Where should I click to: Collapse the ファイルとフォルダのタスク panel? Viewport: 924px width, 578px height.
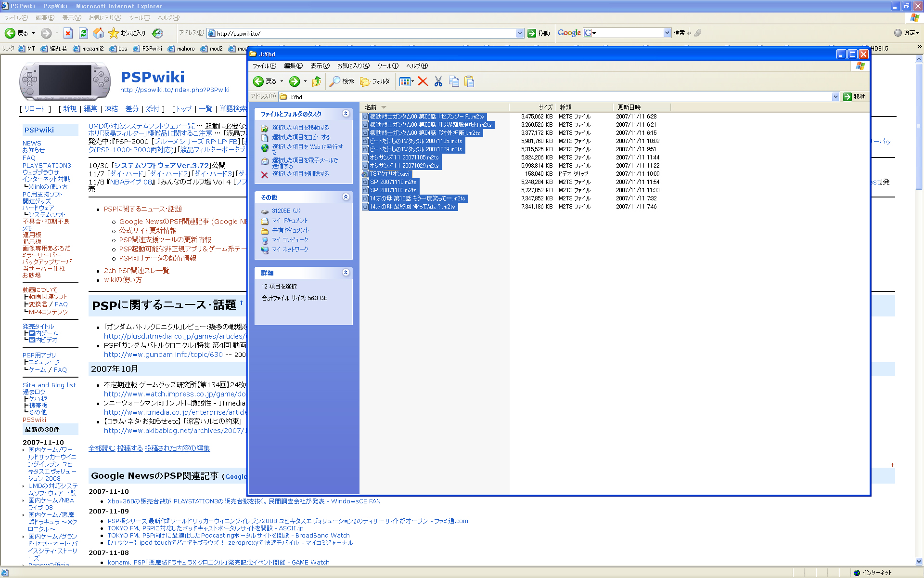click(346, 114)
